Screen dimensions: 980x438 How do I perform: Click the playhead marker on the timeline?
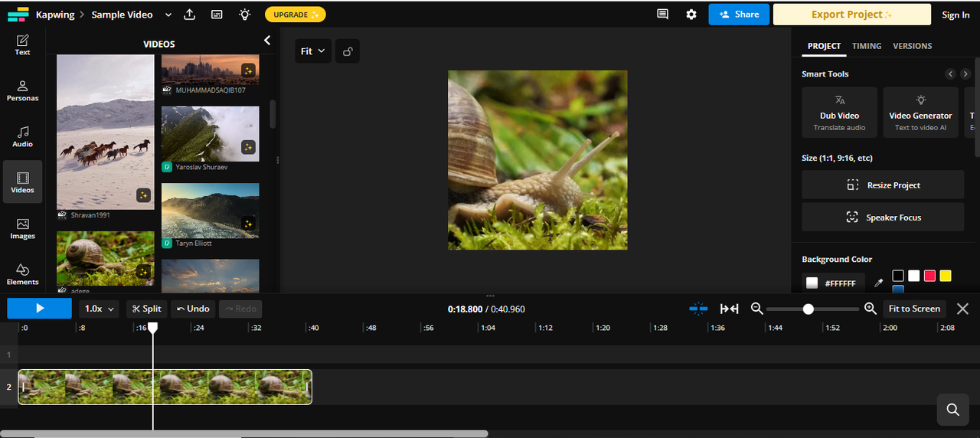[153, 328]
